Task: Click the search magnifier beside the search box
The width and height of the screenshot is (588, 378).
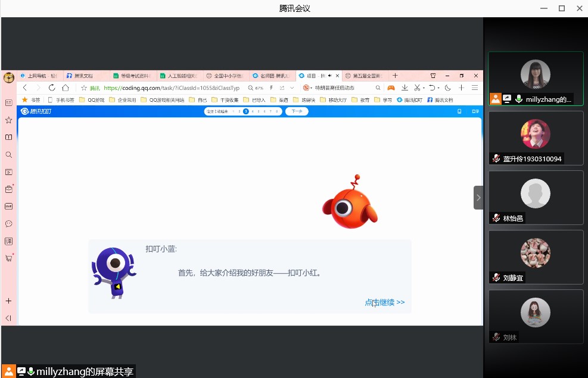Action: 378,88
